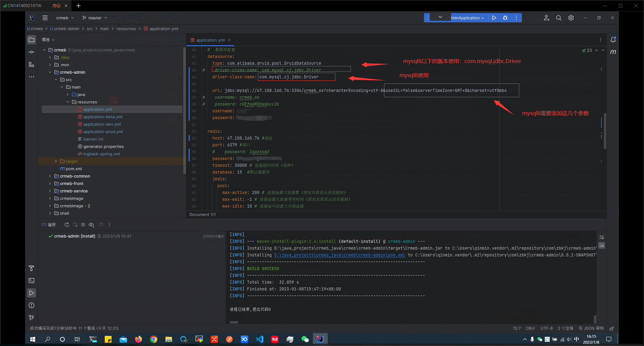Screen dimensions: 644x346
Task: Select the 运行 panel tab
Action: (x=49, y=225)
